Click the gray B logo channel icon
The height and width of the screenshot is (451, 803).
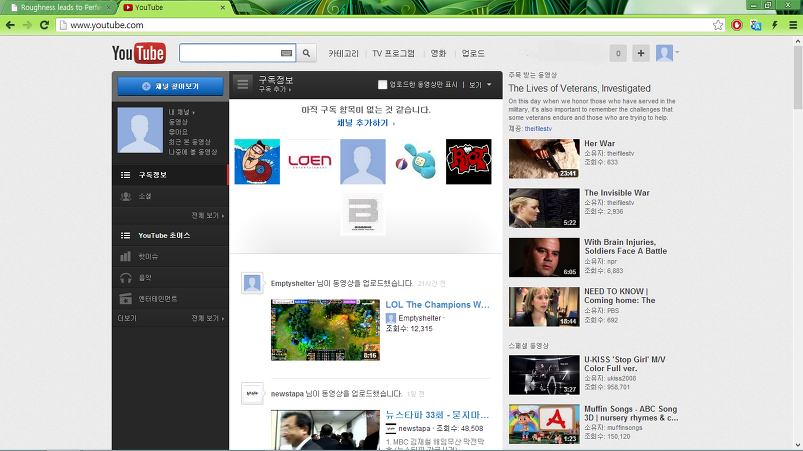(363, 214)
